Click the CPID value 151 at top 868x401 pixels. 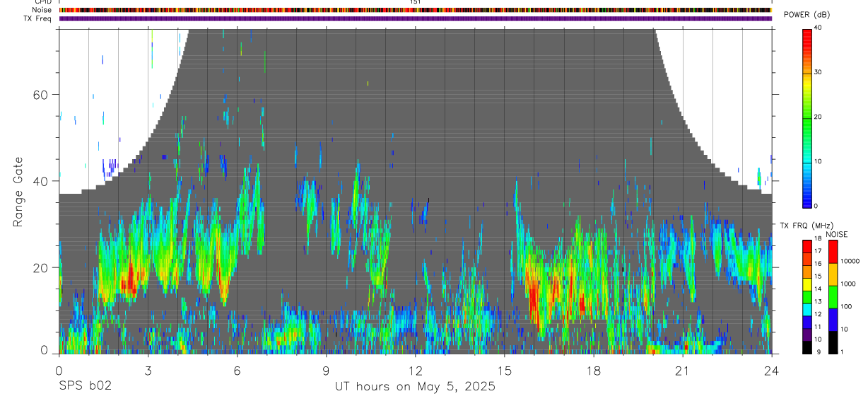point(416,2)
